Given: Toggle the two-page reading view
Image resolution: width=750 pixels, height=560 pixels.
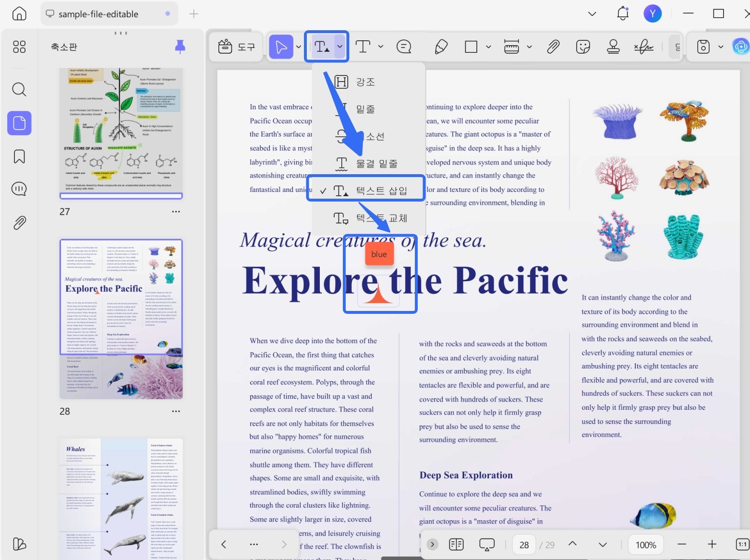Looking at the screenshot, I should [x=456, y=544].
